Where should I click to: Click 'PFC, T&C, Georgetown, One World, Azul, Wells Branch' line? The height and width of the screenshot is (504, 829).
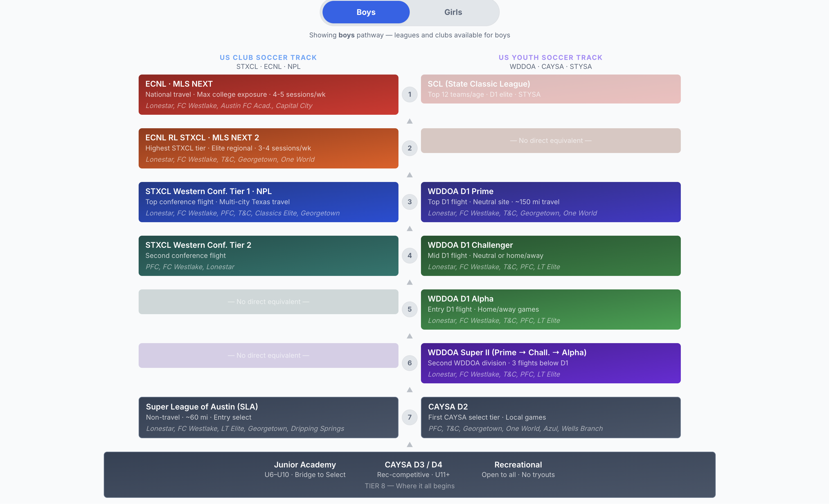point(515,429)
